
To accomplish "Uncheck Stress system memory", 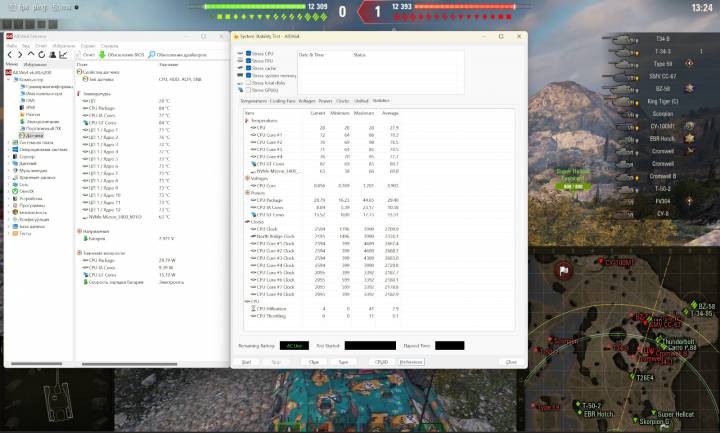I will 248,75.
